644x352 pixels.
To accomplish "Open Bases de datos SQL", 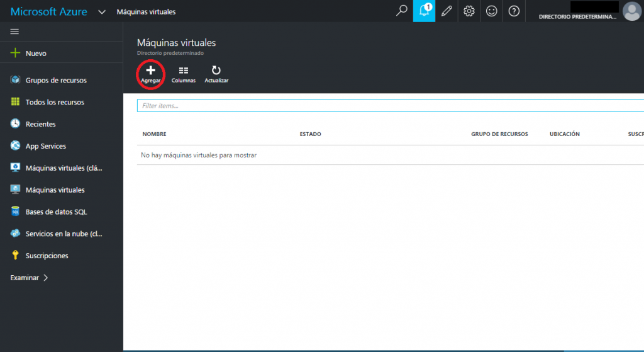I will tap(55, 212).
